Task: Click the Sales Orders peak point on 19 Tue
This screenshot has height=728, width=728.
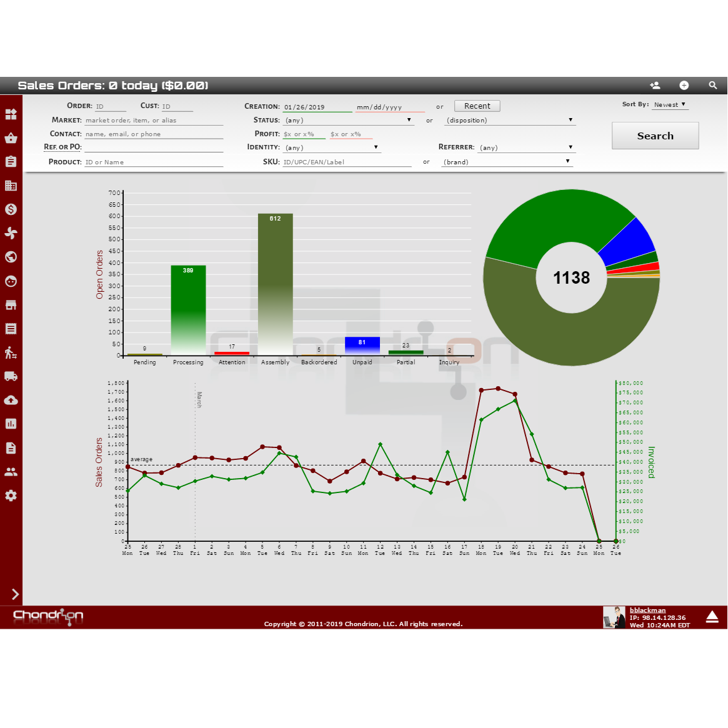Action: click(498, 388)
